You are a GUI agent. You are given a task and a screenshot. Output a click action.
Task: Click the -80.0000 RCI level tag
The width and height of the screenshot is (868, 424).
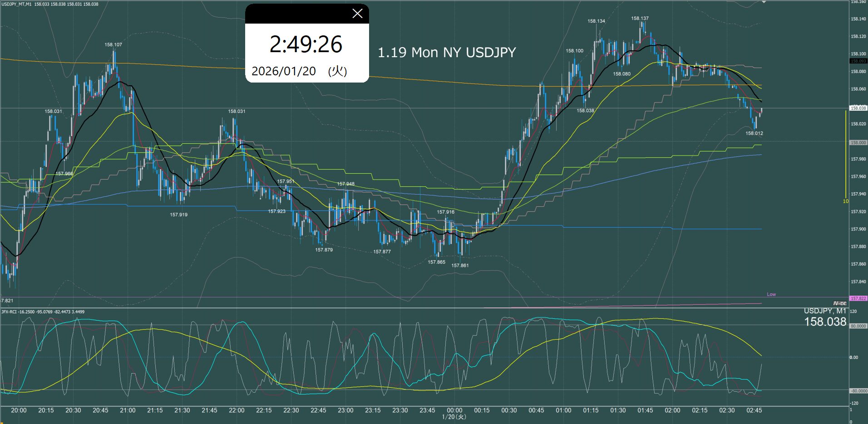tap(858, 391)
